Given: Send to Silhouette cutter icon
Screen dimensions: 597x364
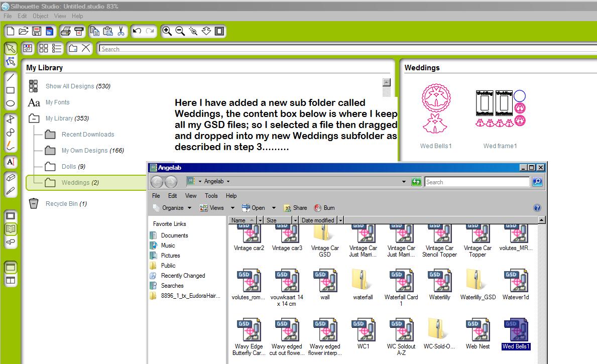Looking at the screenshot, I should [x=79, y=31].
